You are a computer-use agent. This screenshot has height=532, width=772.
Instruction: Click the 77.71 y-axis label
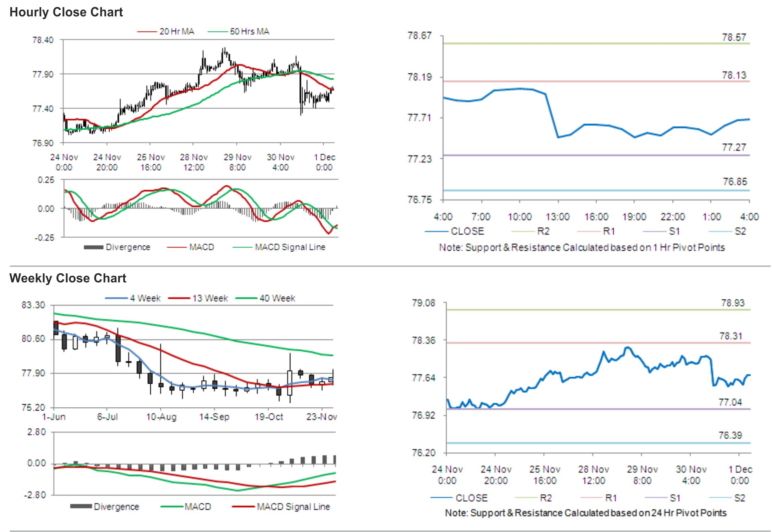click(420, 118)
